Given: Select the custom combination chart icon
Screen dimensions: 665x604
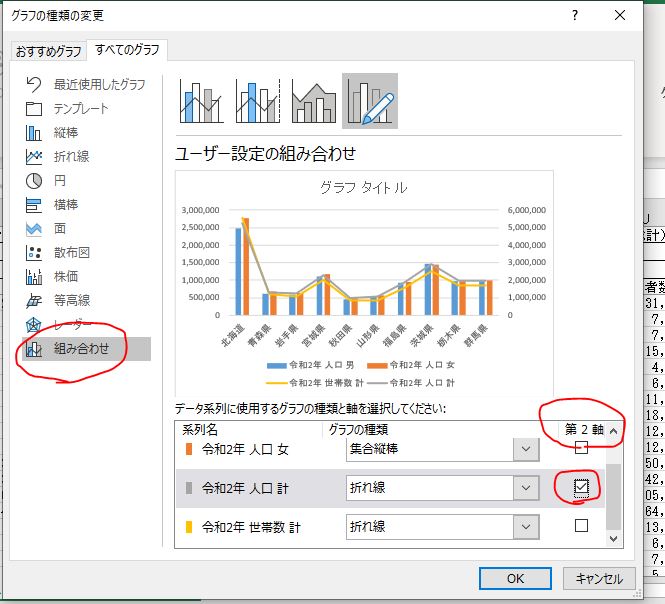Looking at the screenshot, I should click(x=369, y=101).
